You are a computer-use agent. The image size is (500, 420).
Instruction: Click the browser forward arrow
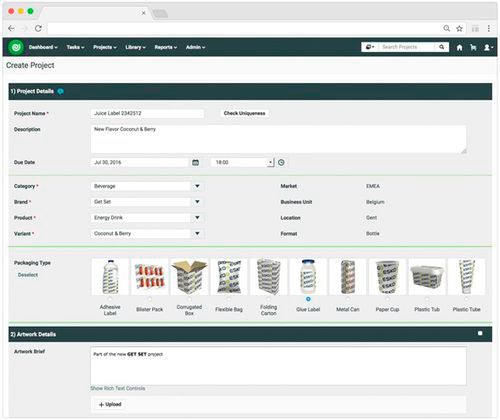click(x=25, y=29)
